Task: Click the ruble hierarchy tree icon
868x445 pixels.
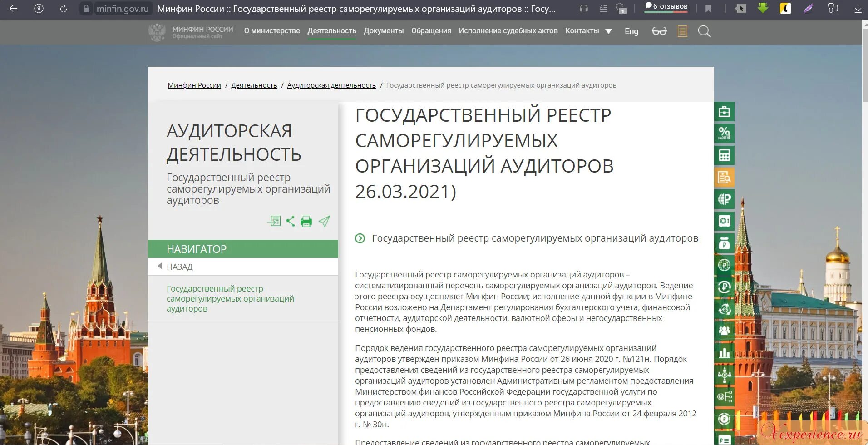Action: (x=724, y=397)
